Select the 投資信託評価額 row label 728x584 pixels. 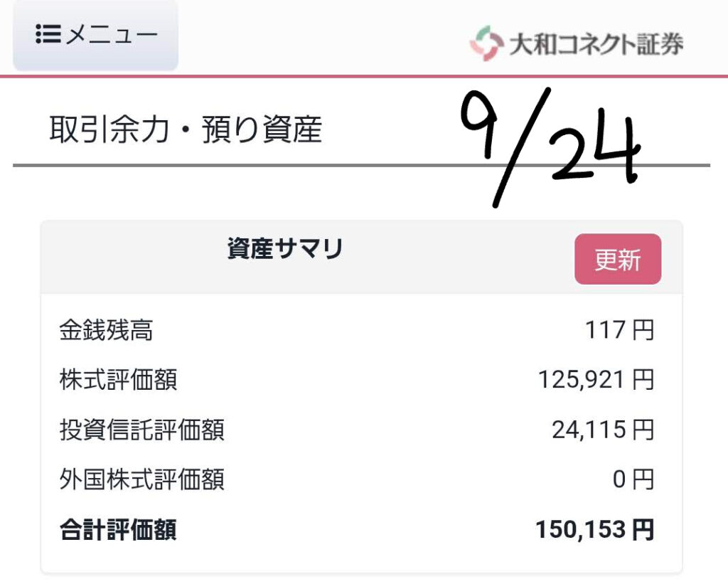click(x=142, y=430)
